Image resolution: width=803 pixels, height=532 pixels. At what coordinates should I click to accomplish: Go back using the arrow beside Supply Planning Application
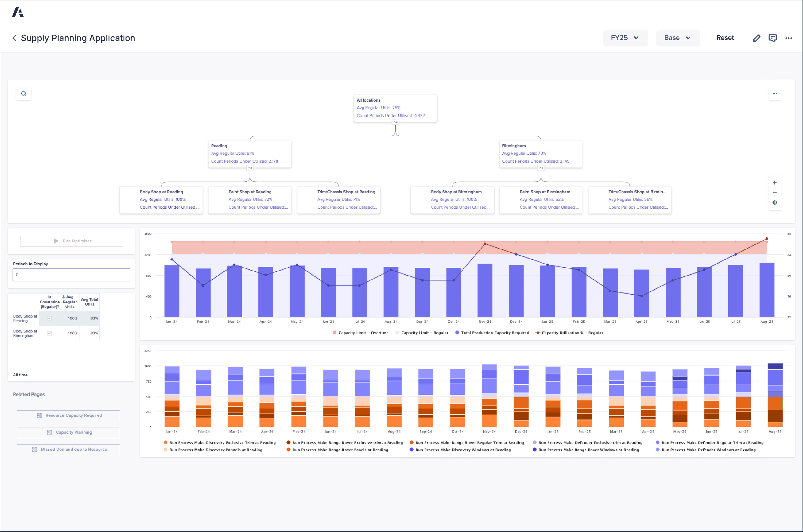point(14,38)
